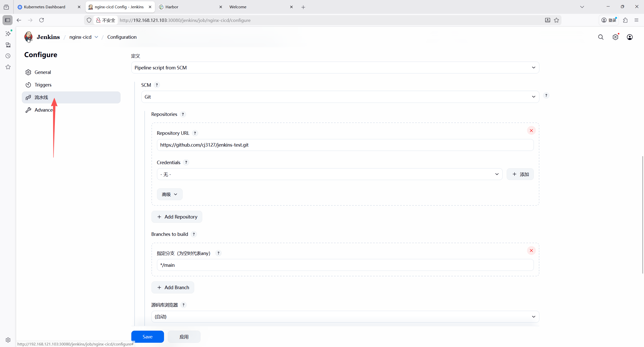Screen dimensions: 644x347
Task: Bookmark page with star icon
Action: (x=556, y=20)
